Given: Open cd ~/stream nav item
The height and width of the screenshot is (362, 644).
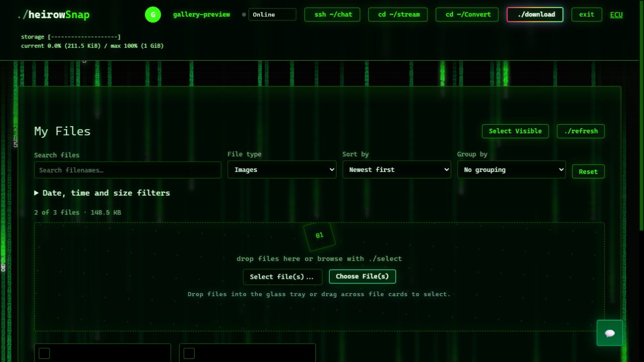Looking at the screenshot, I should point(398,15).
